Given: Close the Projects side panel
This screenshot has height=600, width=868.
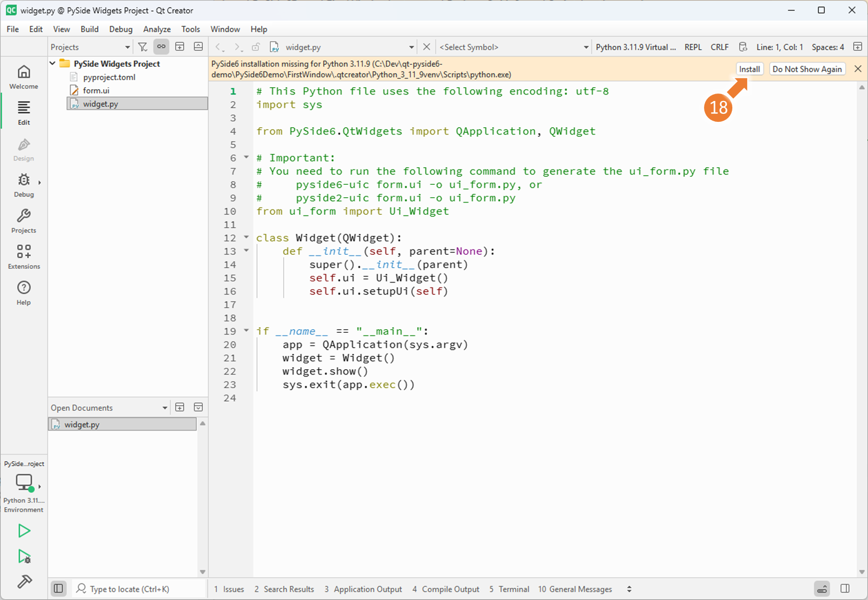Looking at the screenshot, I should tap(198, 47).
